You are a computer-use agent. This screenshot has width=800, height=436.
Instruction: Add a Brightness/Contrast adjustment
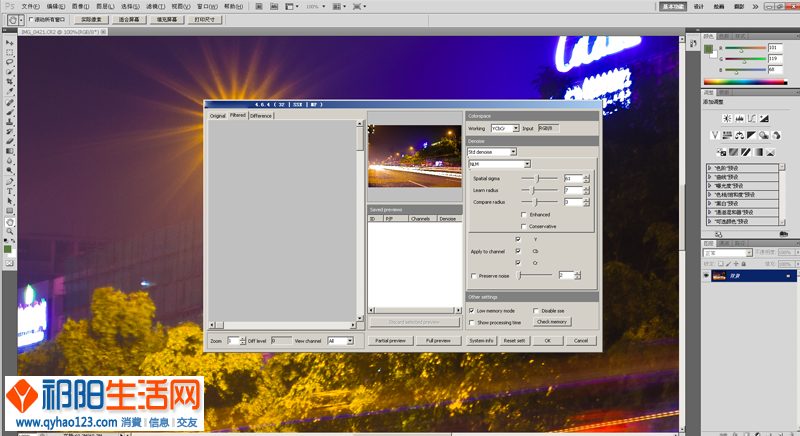[x=727, y=118]
